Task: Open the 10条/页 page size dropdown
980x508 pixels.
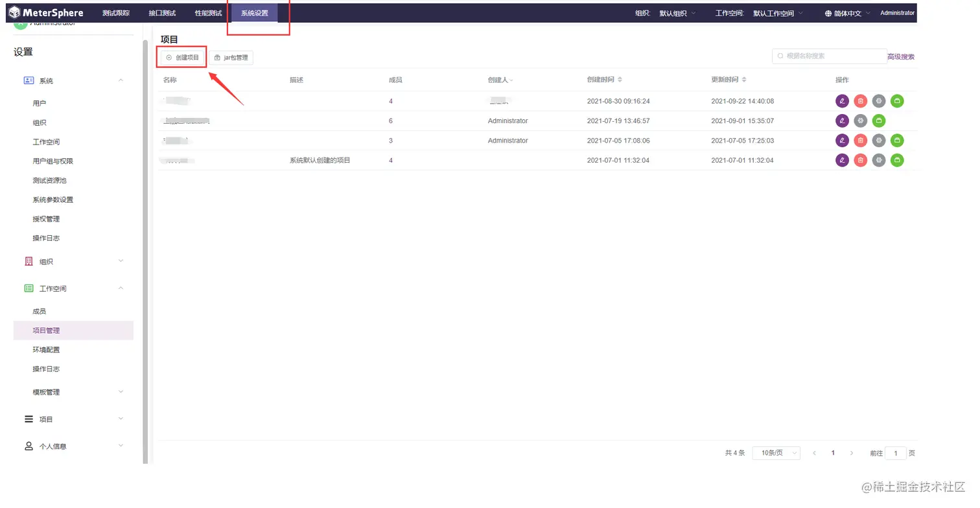Action: tap(776, 453)
